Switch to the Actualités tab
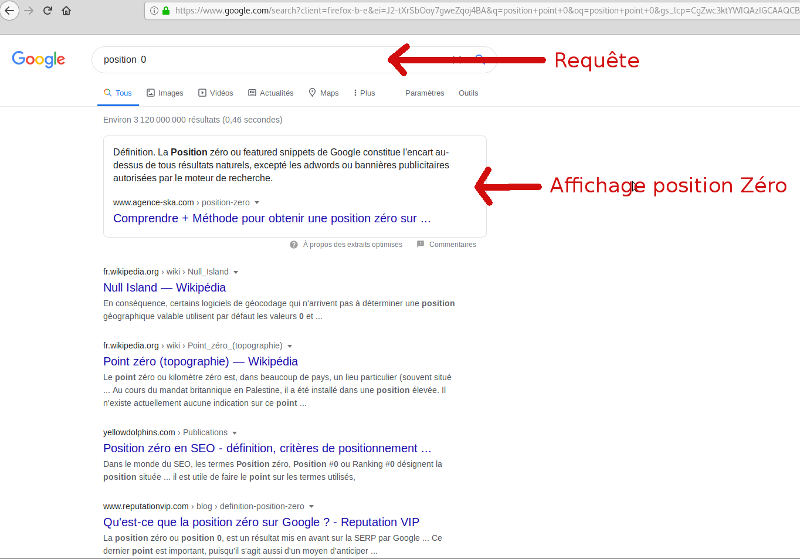The image size is (800, 559). pos(270,93)
